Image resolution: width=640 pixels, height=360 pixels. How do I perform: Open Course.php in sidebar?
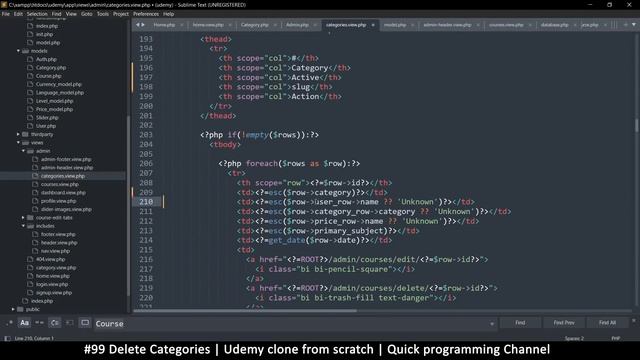click(49, 76)
